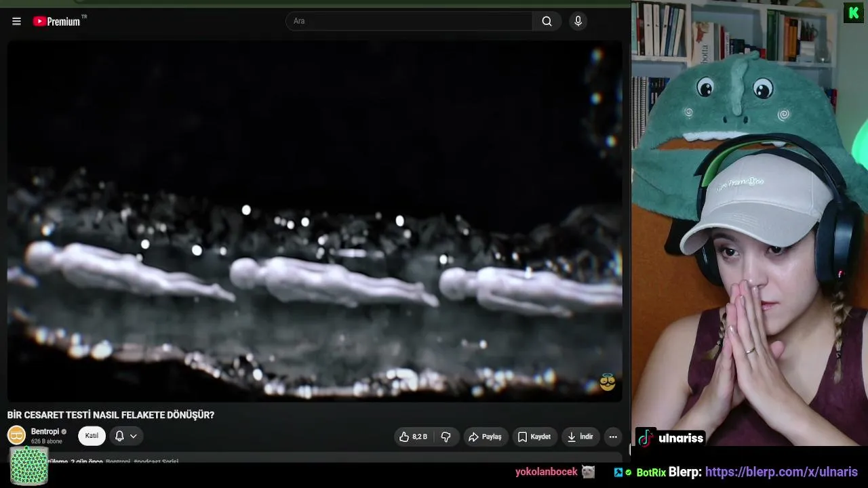Click the Bentropi watermark in video corner
The image size is (868, 488).
pyautogui.click(x=608, y=383)
